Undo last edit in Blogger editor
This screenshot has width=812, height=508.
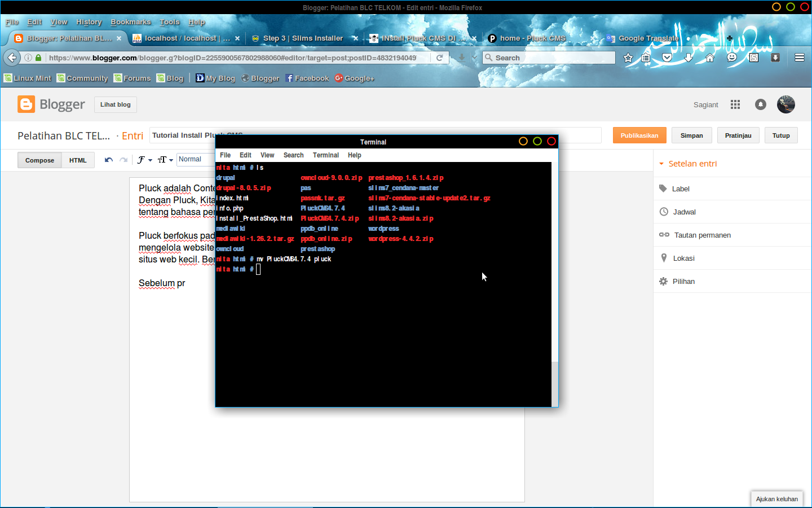[109, 160]
